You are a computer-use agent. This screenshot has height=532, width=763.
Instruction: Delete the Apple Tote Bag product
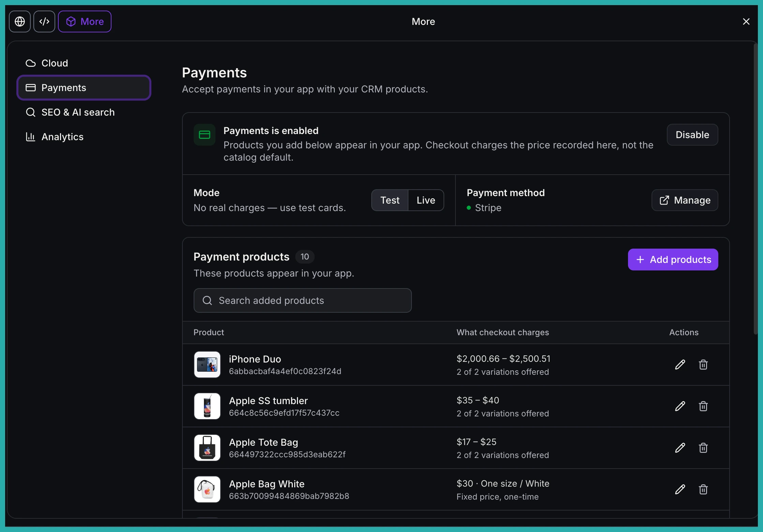[703, 448]
